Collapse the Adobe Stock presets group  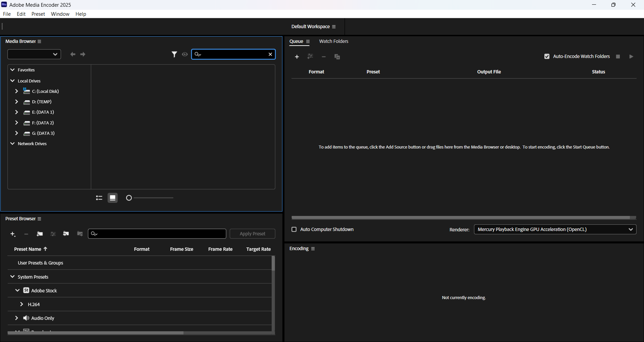[x=17, y=290]
